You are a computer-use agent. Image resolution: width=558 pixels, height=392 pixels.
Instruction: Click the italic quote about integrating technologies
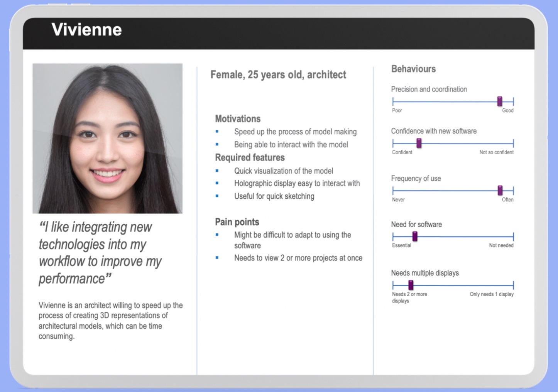pos(100,253)
